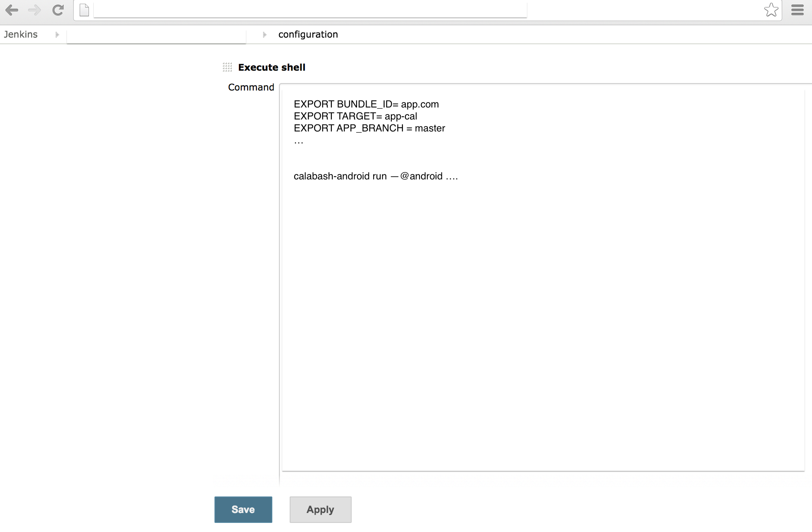Place cursor on EXPORT BUNDLE_ID line
The width and height of the screenshot is (812, 532).
[x=366, y=104]
